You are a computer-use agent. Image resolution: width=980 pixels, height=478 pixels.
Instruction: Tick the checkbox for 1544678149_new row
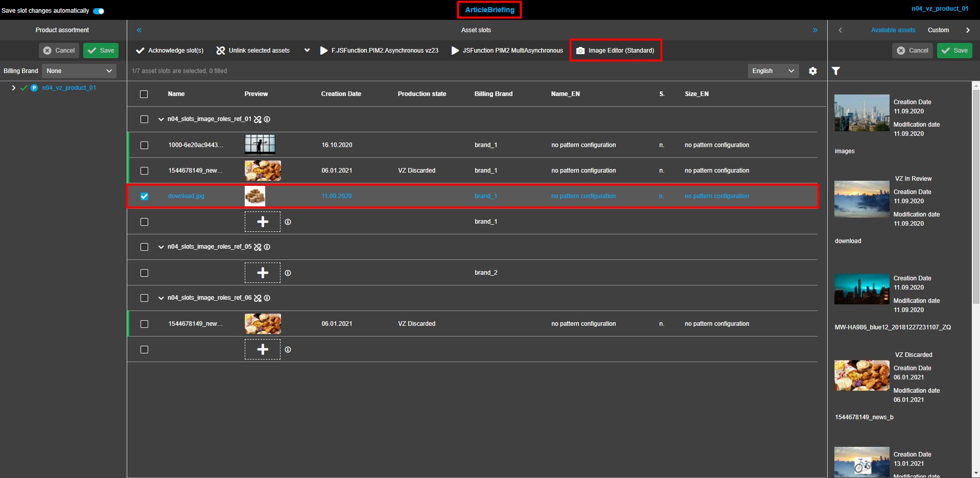(x=144, y=171)
